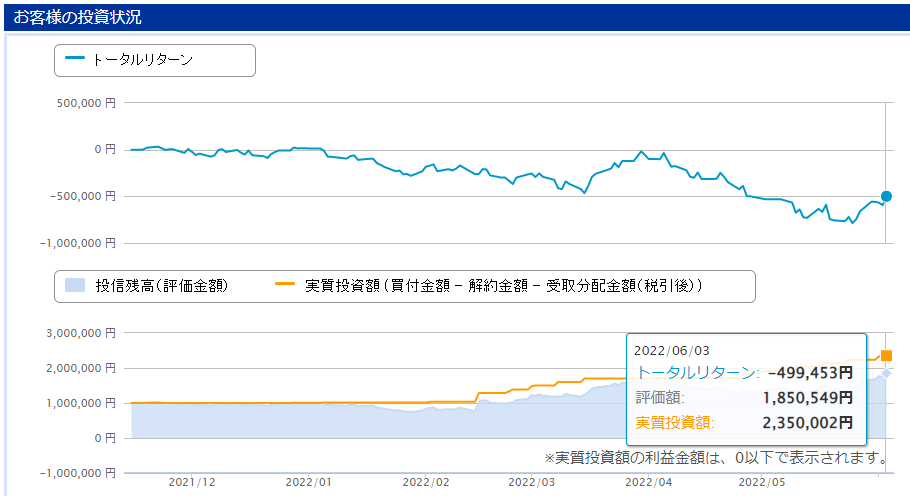Click the 2021/12 x-axis label

point(192,482)
